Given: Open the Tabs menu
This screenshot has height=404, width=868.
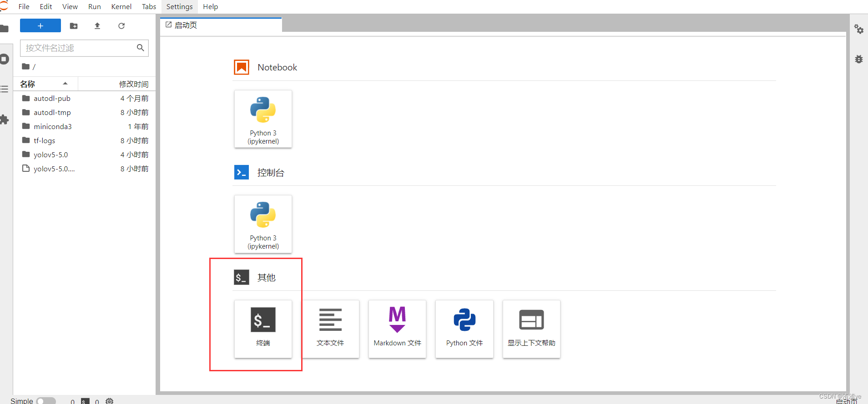Looking at the screenshot, I should click(x=149, y=6).
